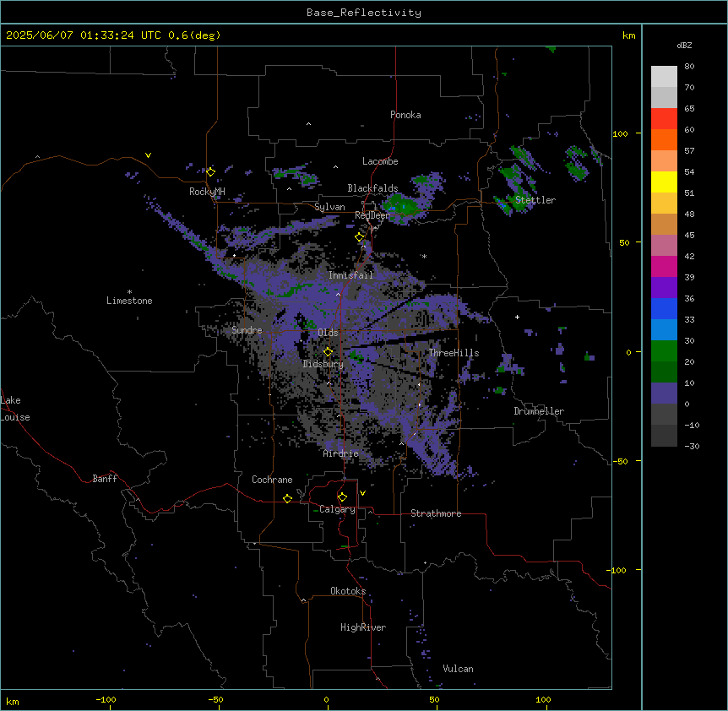
Task: Click the Cochrane town label
Action: coord(272,480)
